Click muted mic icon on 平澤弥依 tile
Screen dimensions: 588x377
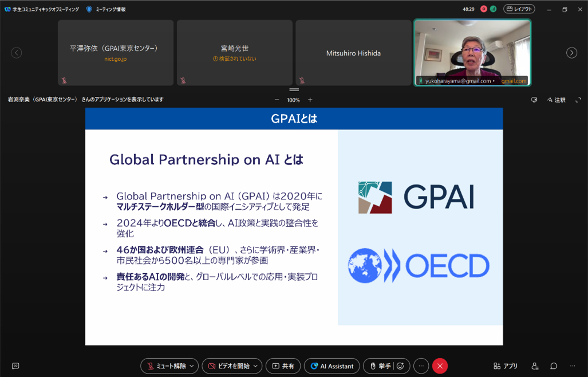click(64, 80)
